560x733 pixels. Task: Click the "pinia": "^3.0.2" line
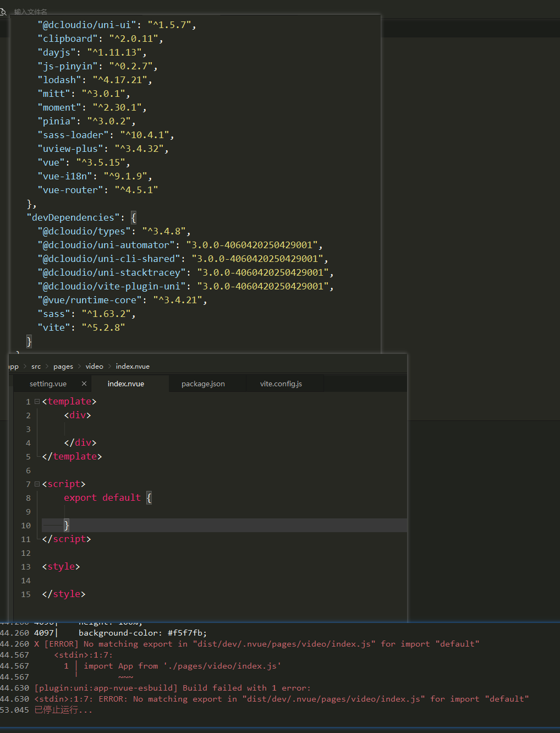[86, 121]
